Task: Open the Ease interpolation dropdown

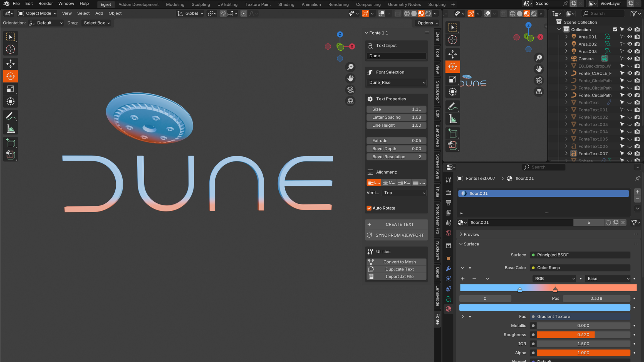Action: [x=608, y=279]
